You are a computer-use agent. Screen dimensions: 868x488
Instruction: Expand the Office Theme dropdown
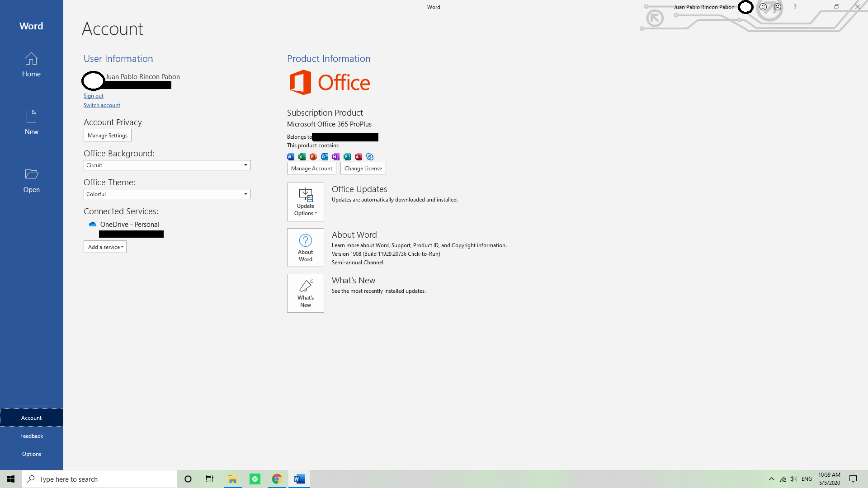pyautogui.click(x=245, y=194)
